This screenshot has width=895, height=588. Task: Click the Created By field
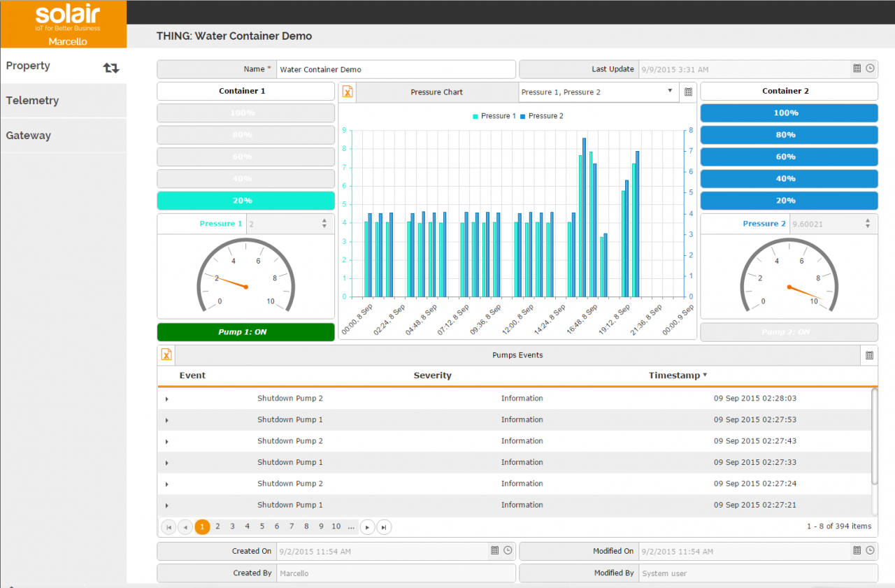[x=396, y=573]
